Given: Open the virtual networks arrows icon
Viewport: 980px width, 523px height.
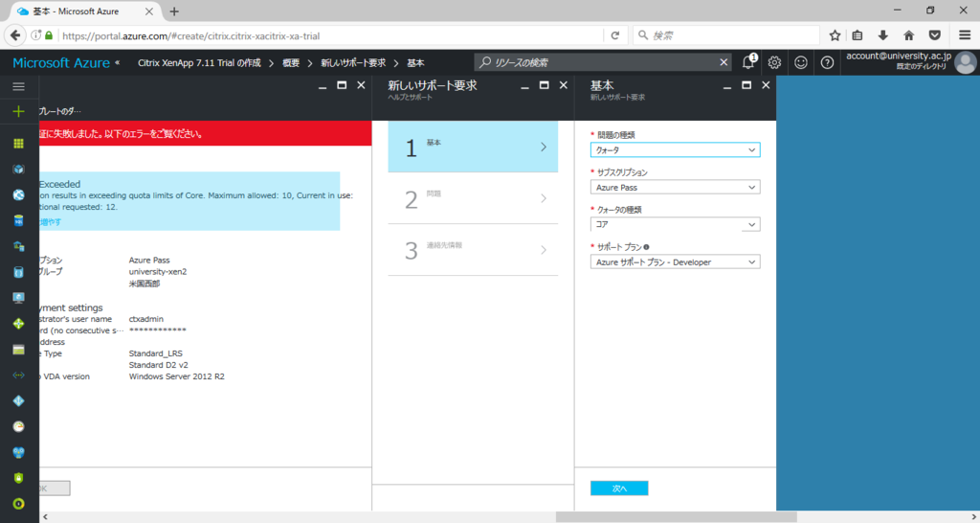Looking at the screenshot, I should pyautogui.click(x=19, y=375).
